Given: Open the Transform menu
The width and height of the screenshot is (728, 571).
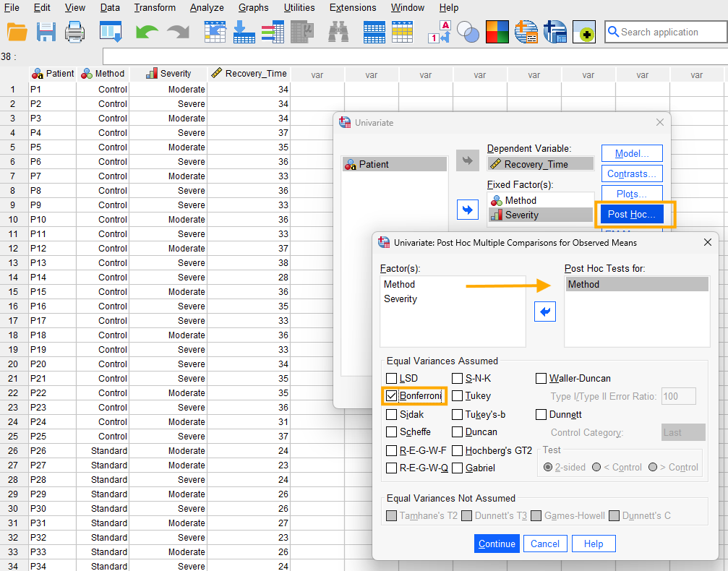Looking at the screenshot, I should [x=155, y=7].
